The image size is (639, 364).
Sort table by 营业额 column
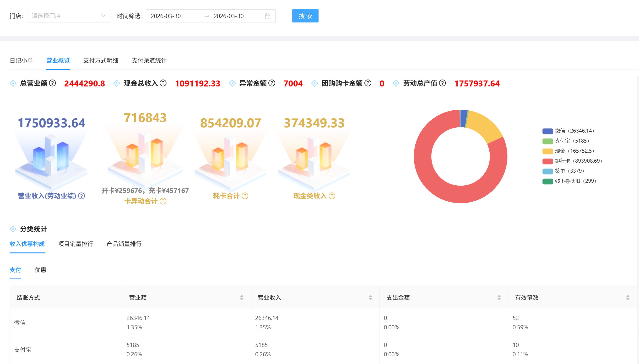(242, 298)
